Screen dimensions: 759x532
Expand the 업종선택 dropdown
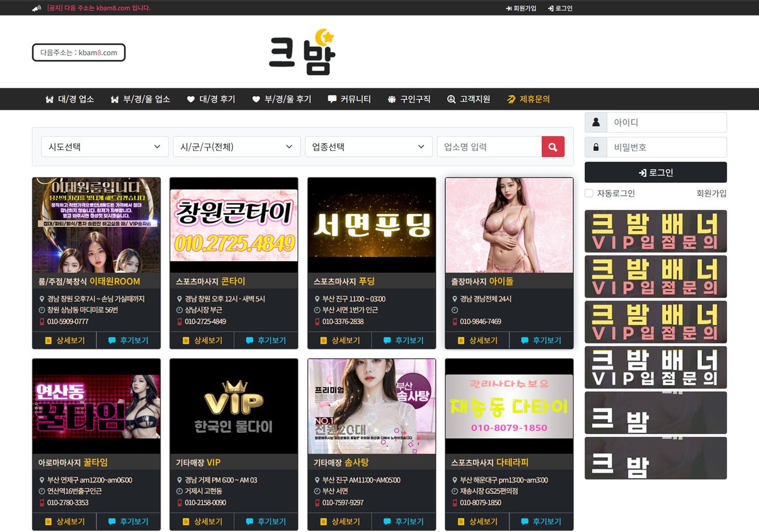pyautogui.click(x=368, y=146)
